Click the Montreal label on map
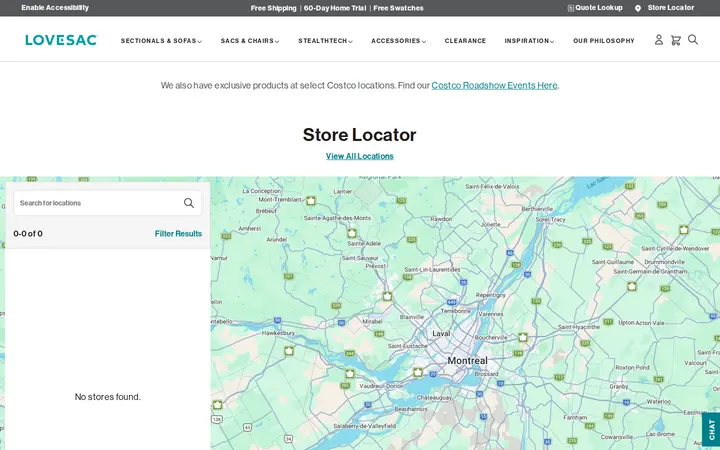This screenshot has width=720, height=450. coord(467,361)
